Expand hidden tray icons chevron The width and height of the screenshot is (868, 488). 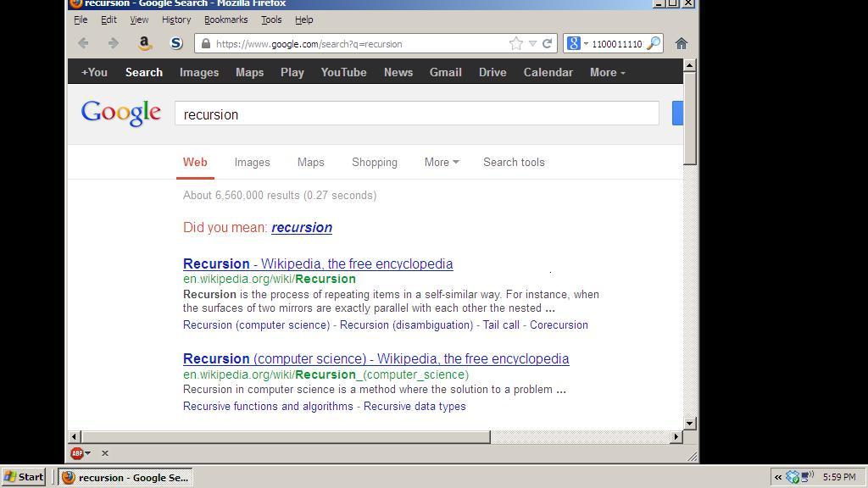(x=778, y=477)
